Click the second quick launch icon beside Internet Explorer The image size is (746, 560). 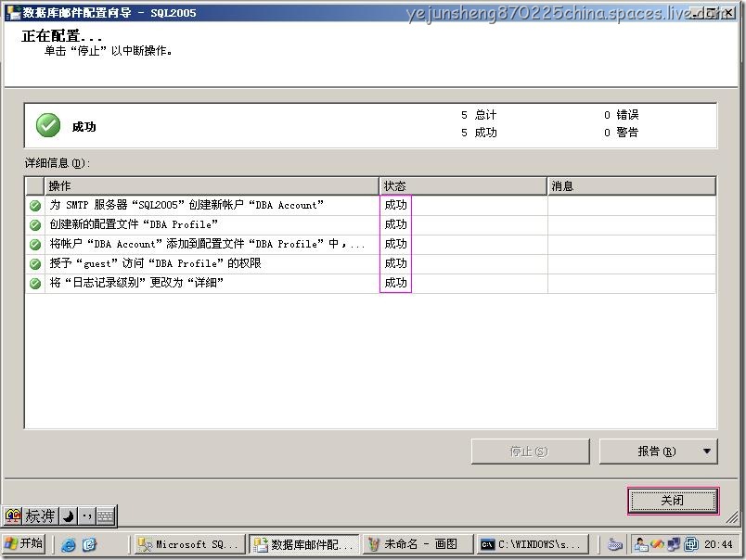pos(89,545)
